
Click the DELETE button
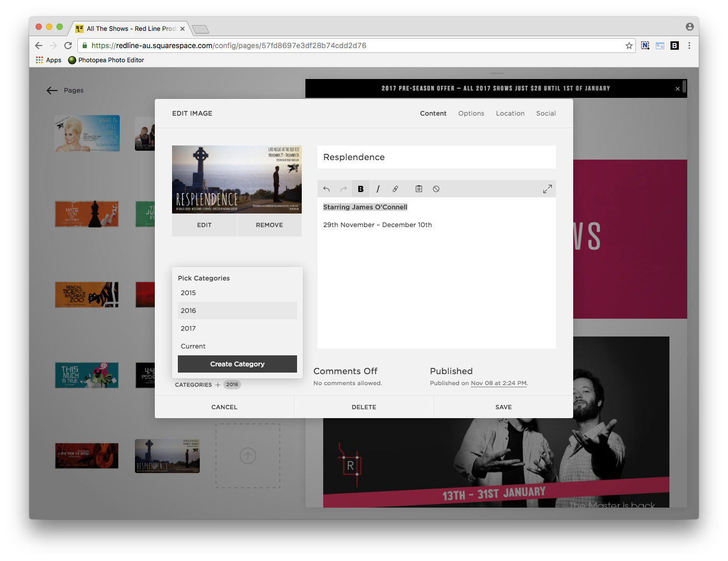tap(364, 407)
